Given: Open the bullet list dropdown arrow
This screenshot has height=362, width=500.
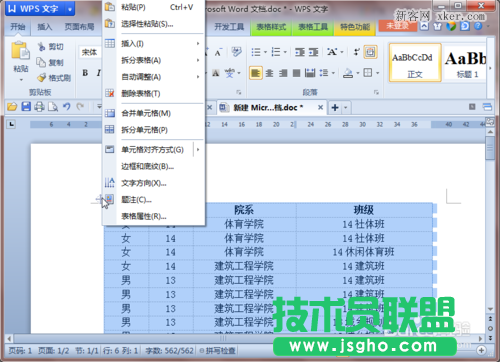Looking at the screenshot, I should (265, 52).
